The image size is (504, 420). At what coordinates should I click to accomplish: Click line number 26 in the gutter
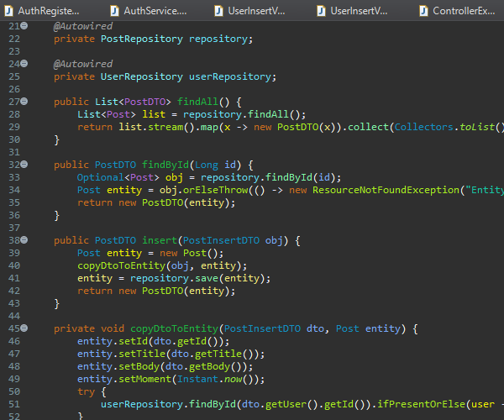click(14, 89)
